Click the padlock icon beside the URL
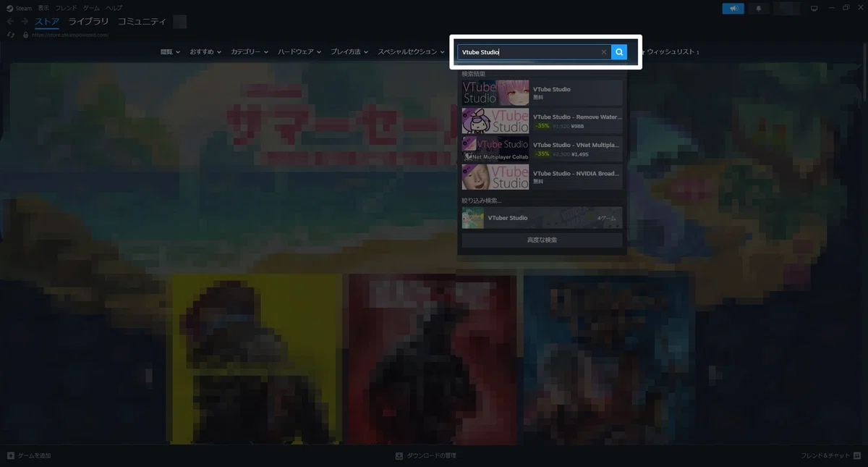The width and height of the screenshot is (868, 467). tap(25, 35)
